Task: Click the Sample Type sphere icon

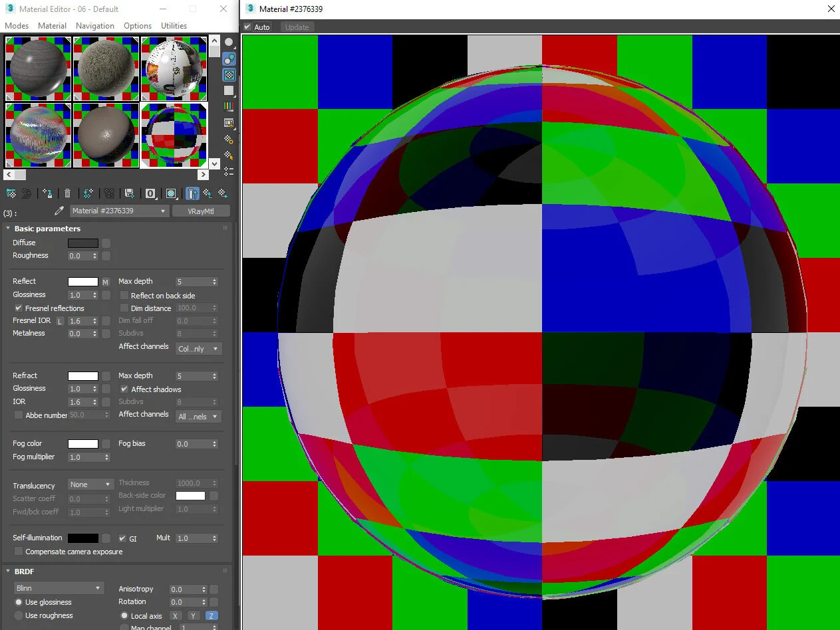Action: click(x=229, y=42)
